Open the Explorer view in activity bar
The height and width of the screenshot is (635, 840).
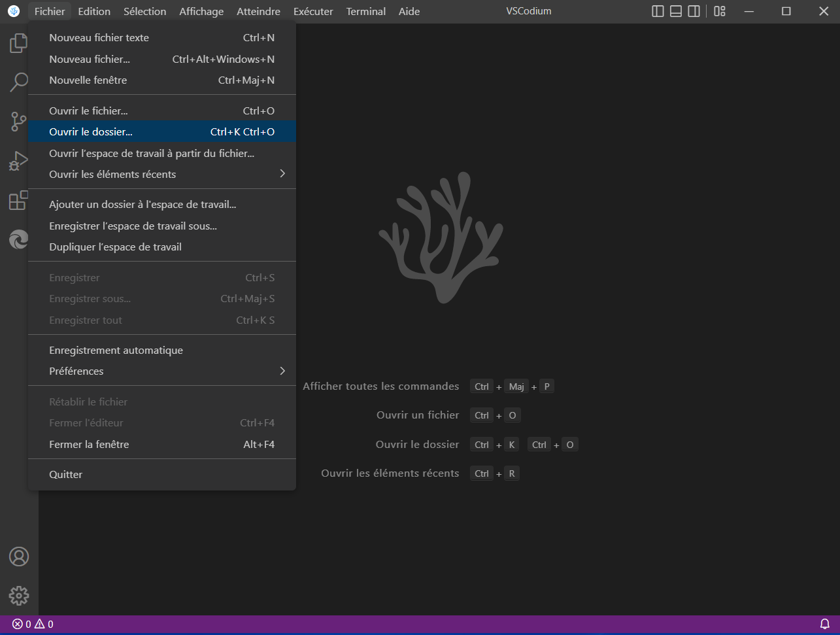18,44
